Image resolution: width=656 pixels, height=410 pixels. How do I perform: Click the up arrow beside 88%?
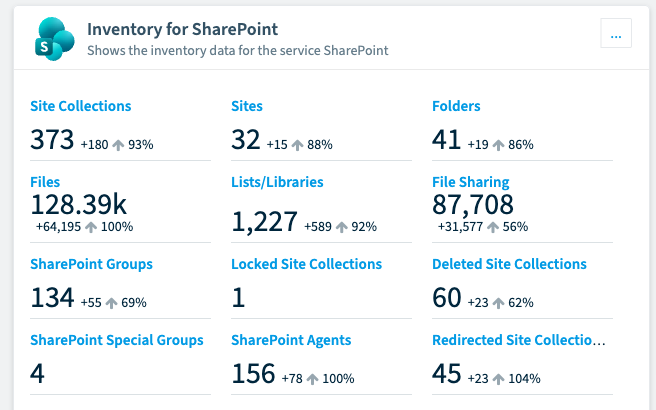pos(297,145)
